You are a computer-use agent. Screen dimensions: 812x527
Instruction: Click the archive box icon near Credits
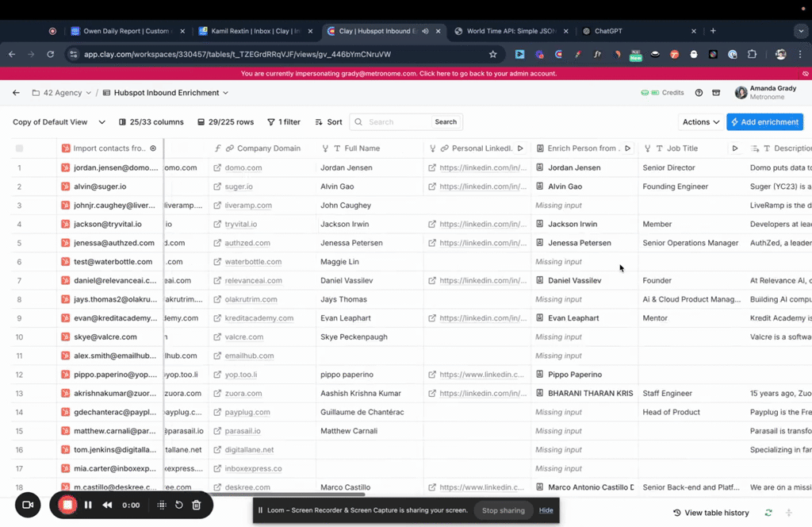tap(716, 93)
